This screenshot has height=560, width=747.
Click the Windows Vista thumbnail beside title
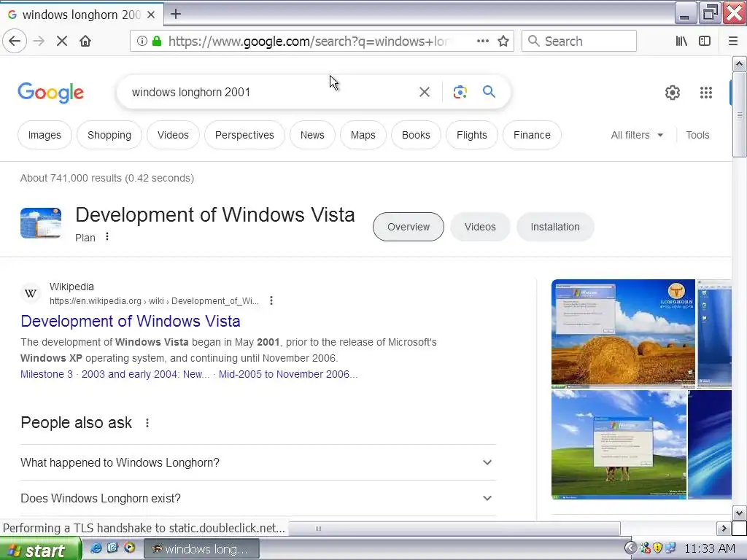tap(41, 223)
